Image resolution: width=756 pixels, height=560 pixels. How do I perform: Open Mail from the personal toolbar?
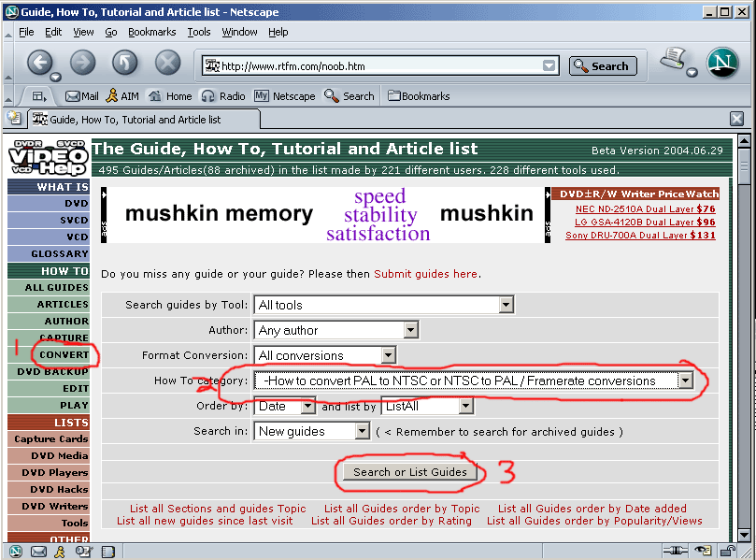click(82, 96)
